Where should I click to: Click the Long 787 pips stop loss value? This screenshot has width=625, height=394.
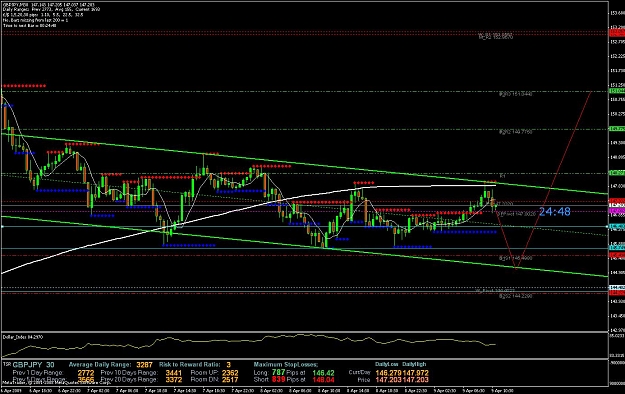pyautogui.click(x=279, y=372)
